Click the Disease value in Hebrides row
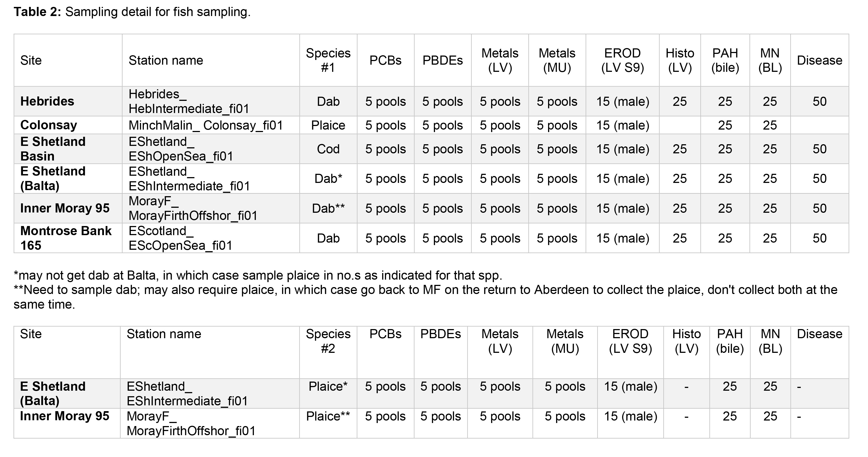 tap(819, 101)
